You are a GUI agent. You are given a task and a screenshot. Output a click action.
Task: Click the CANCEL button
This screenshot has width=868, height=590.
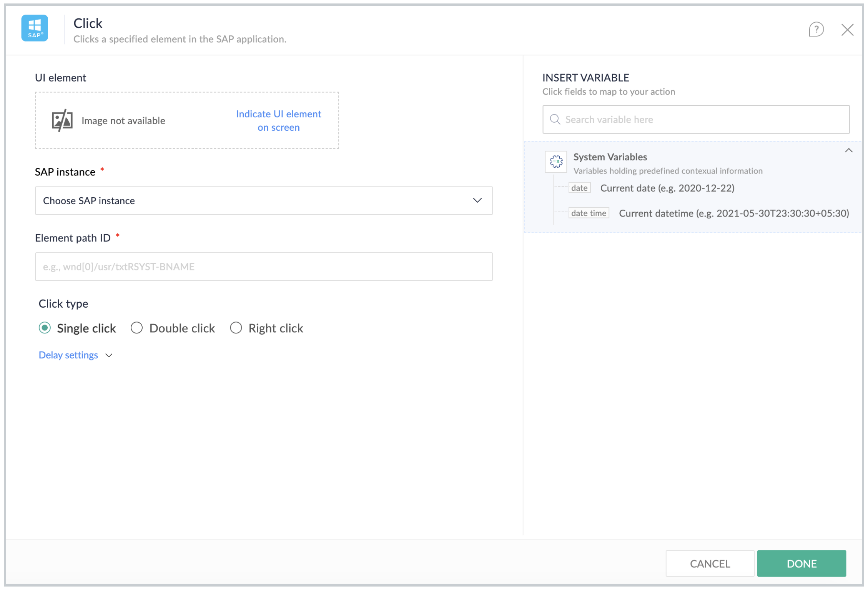coord(710,563)
